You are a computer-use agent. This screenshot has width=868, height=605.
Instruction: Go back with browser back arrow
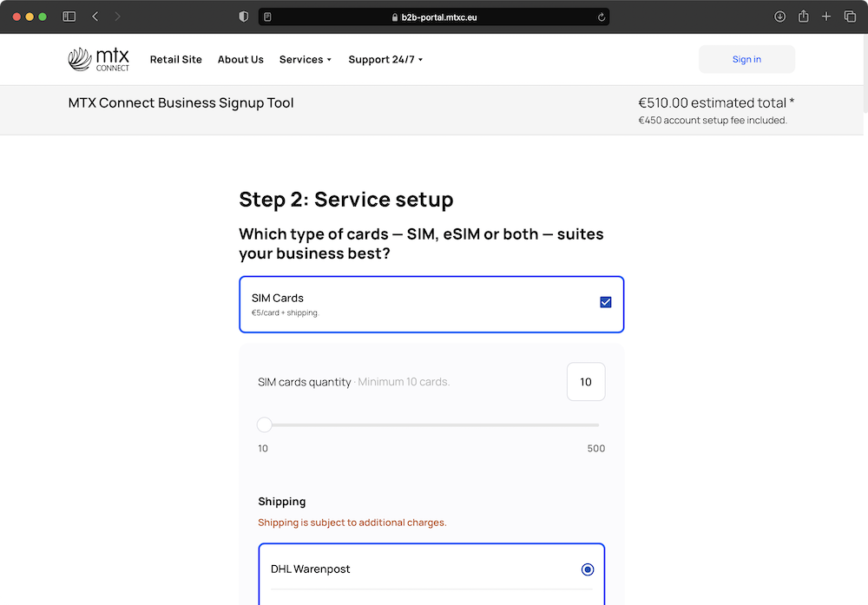pos(95,16)
